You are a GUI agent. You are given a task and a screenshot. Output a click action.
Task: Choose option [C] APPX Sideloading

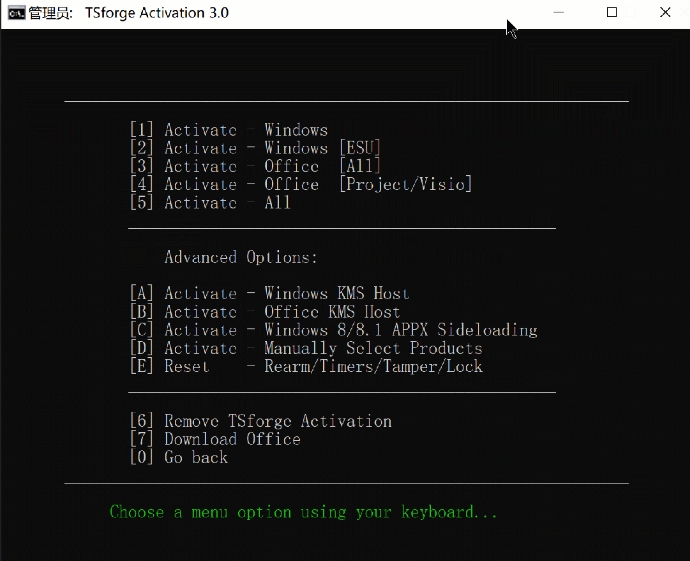pos(333,330)
